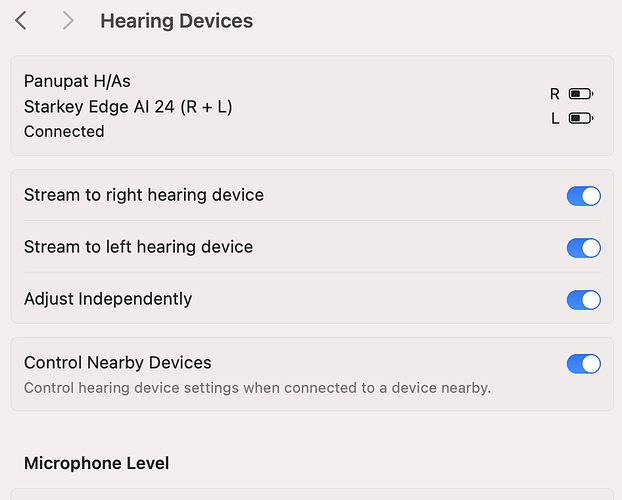Image resolution: width=622 pixels, height=500 pixels.
Task: Disable Stream to right hearing device switch
Action: [x=584, y=196]
